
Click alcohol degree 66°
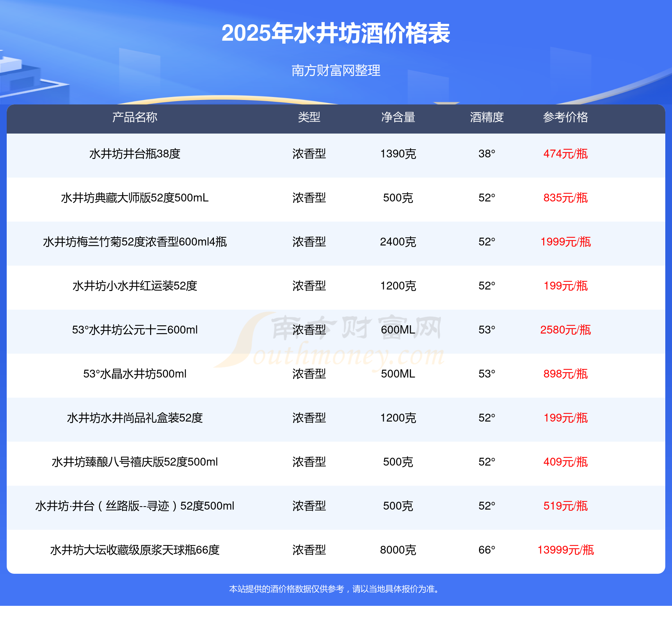[x=487, y=550]
